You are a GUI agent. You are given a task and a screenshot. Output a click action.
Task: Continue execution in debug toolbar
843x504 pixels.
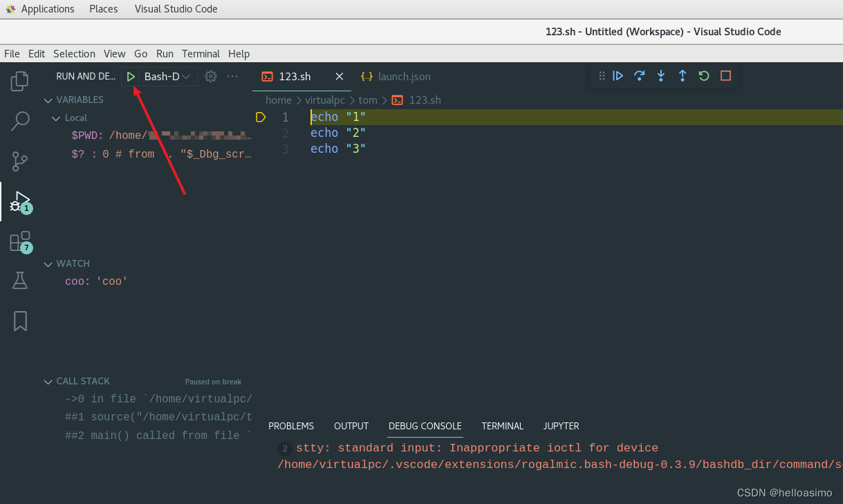(x=618, y=76)
